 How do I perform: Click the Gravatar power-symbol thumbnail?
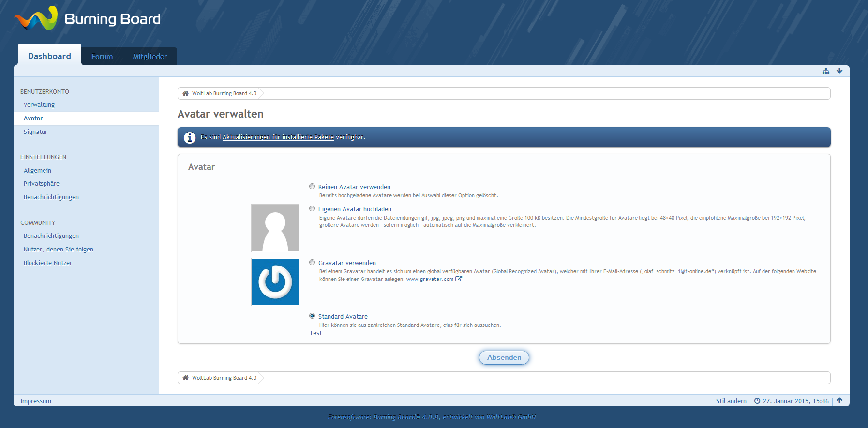(x=275, y=282)
